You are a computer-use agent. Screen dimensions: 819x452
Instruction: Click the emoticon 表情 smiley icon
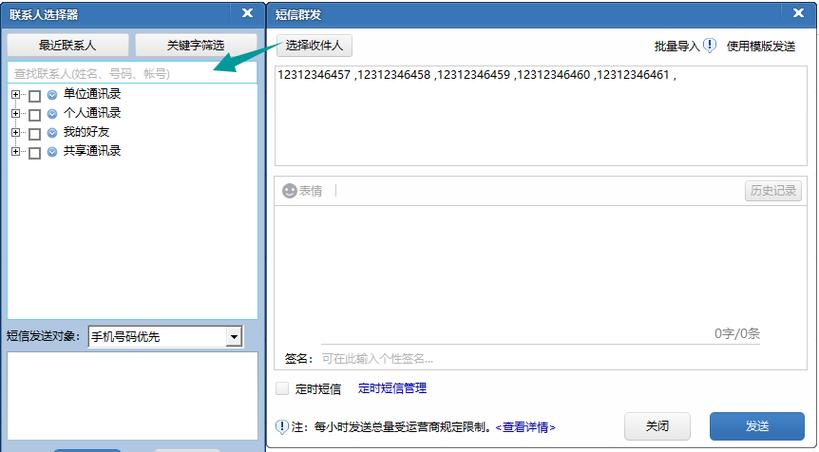[289, 191]
